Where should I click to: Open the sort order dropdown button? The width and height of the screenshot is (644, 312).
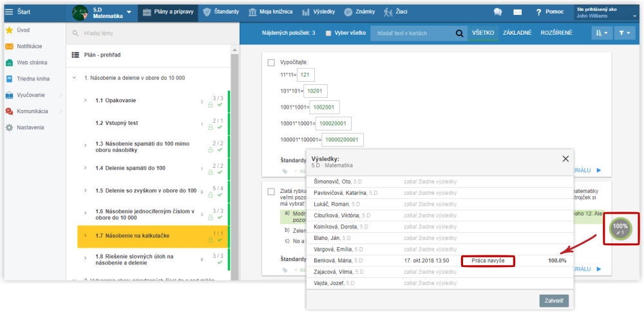pos(601,33)
